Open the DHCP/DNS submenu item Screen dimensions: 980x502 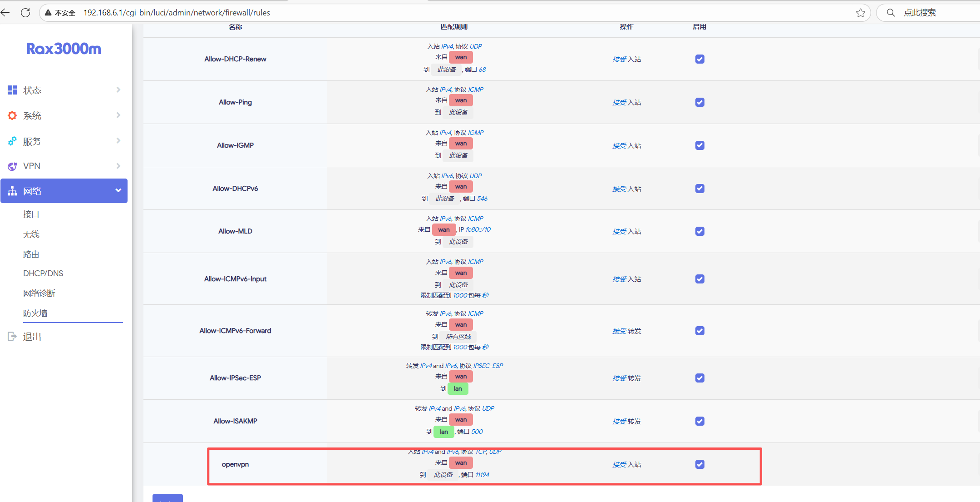(x=43, y=273)
